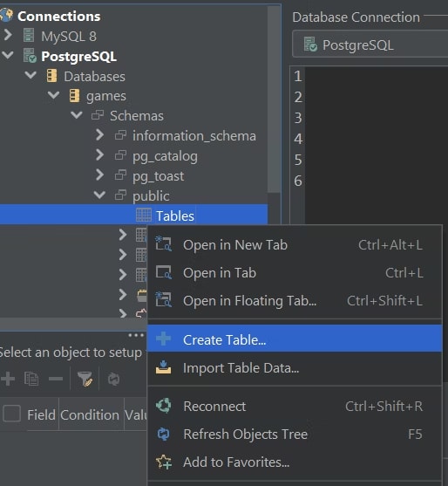Click the Import Table Data icon
The image size is (448, 486).
click(x=163, y=367)
